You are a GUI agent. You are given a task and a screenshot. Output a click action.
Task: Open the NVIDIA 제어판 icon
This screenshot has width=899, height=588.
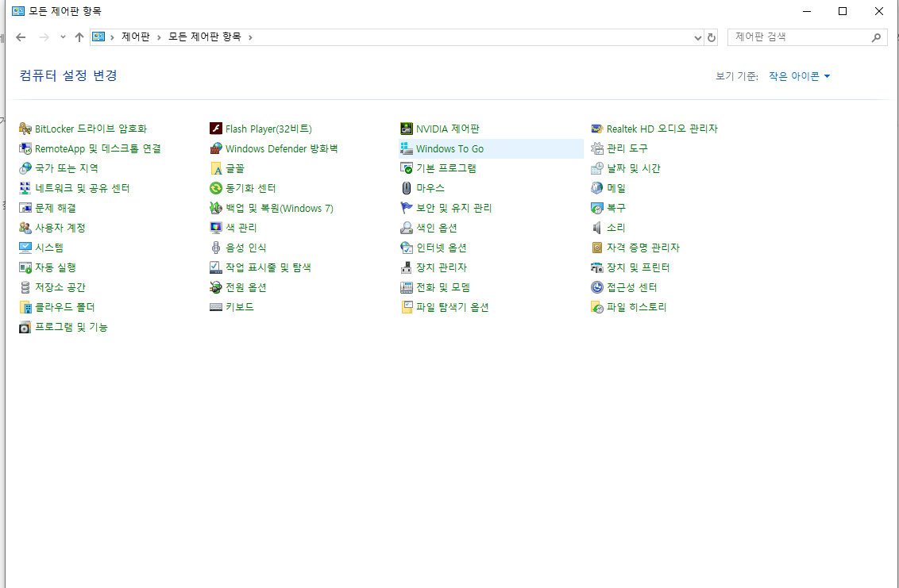tap(407, 129)
